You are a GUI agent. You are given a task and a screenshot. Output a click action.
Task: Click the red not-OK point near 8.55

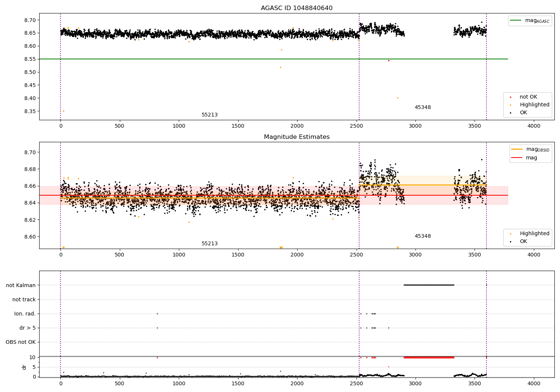click(389, 60)
